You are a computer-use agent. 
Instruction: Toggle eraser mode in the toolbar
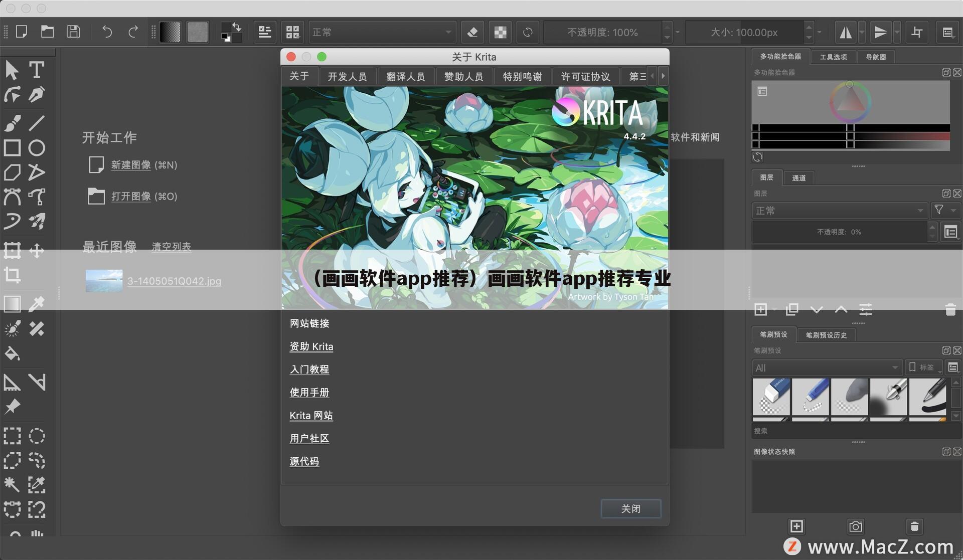pos(472,32)
